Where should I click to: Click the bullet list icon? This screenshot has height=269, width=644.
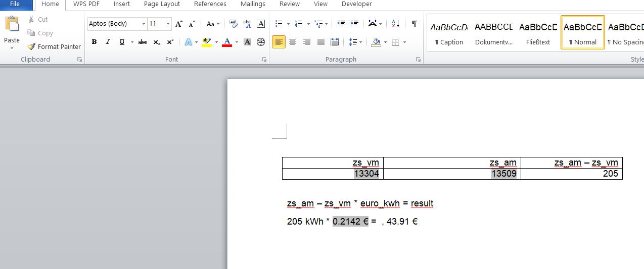(x=279, y=24)
